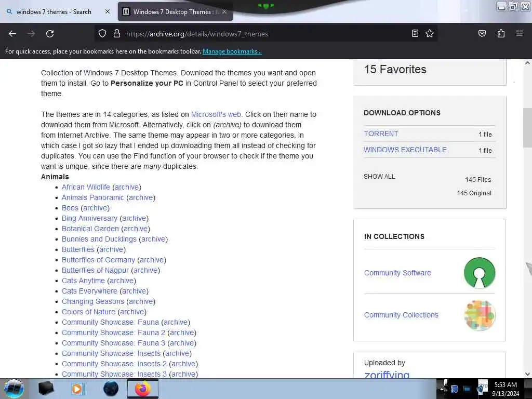Reload the current page
Viewport: 532px width, 399px height.
50,34
